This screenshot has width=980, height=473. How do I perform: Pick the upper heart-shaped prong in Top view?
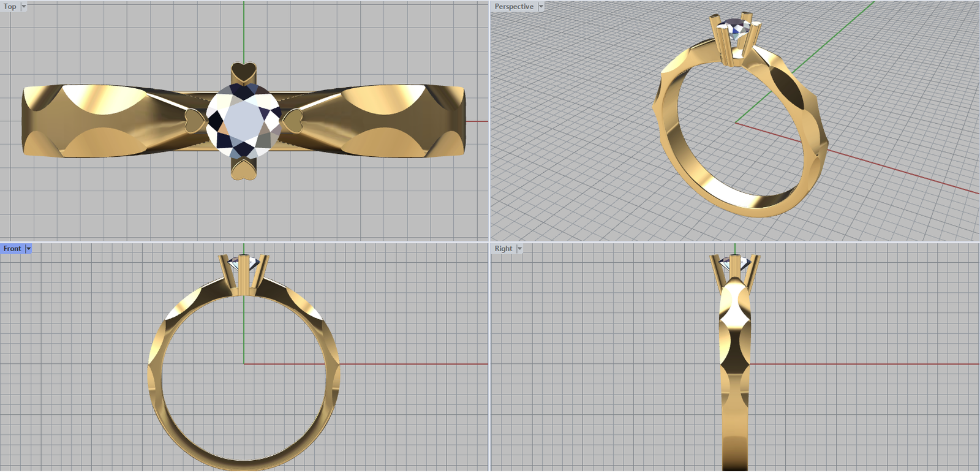(x=244, y=73)
